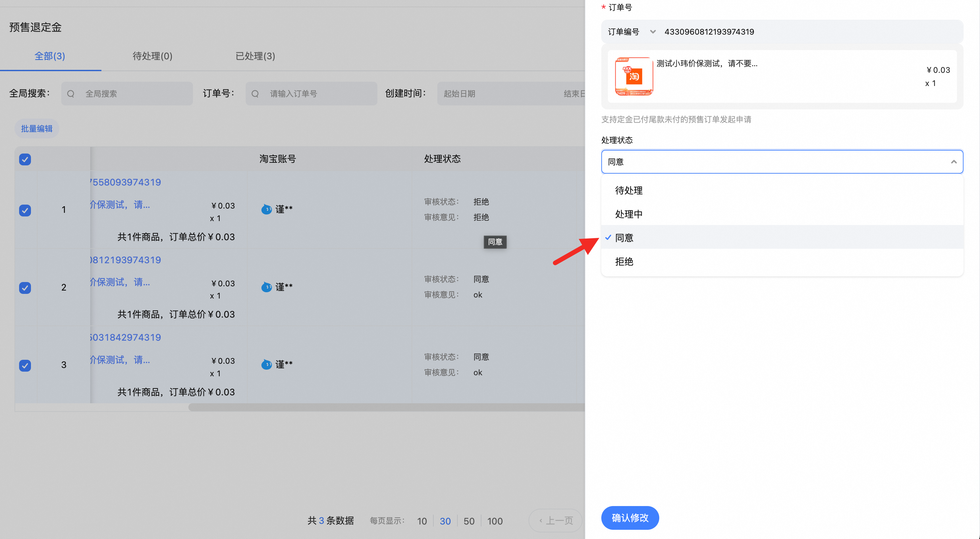Click the 确认修改 button
The height and width of the screenshot is (539, 980).
click(x=630, y=518)
